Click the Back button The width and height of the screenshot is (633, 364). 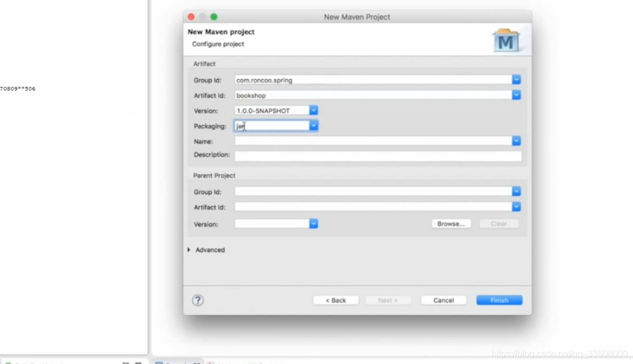click(336, 300)
